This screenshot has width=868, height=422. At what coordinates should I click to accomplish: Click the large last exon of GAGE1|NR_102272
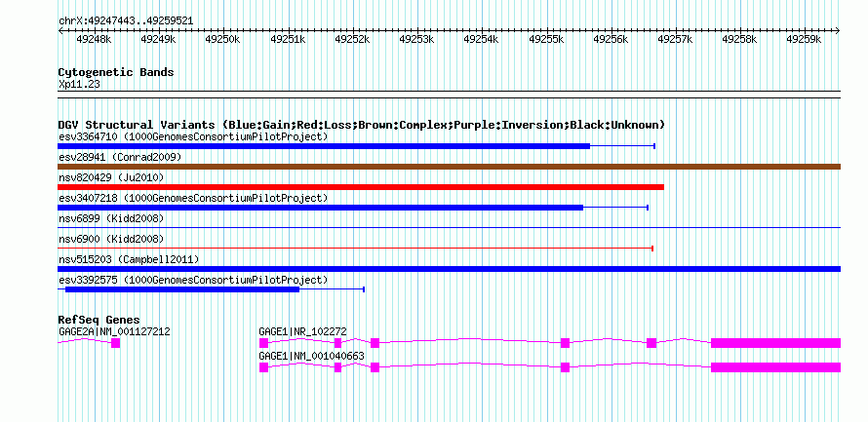(x=775, y=343)
